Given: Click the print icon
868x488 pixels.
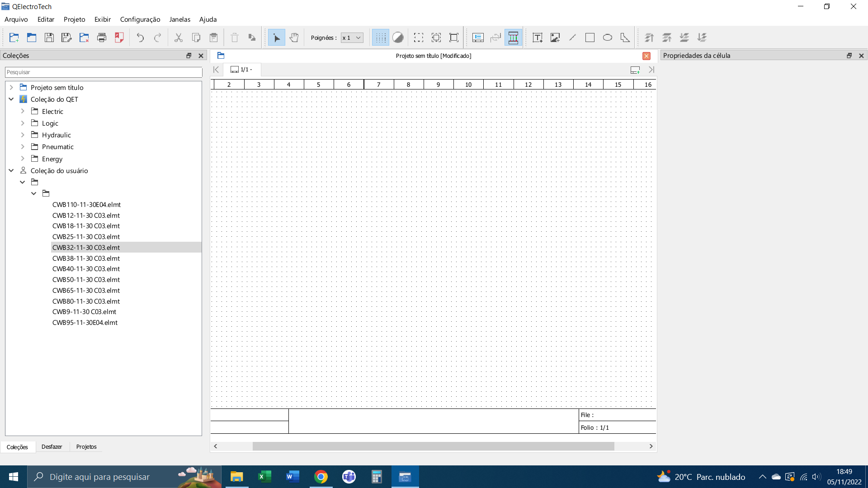Looking at the screenshot, I should 102,38.
